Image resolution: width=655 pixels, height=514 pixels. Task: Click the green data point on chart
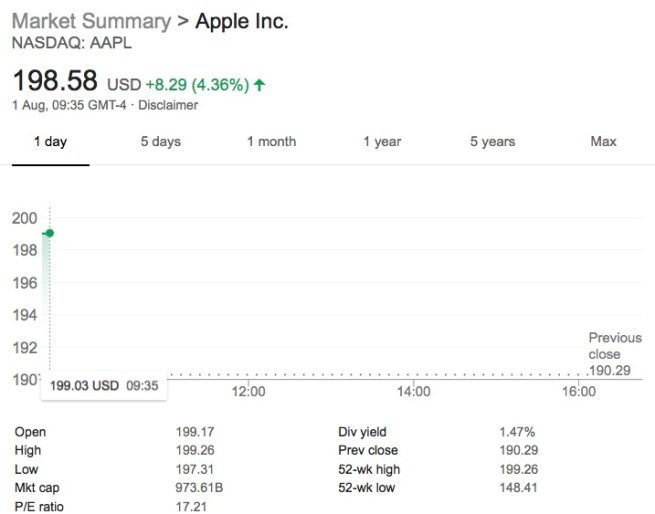point(49,233)
